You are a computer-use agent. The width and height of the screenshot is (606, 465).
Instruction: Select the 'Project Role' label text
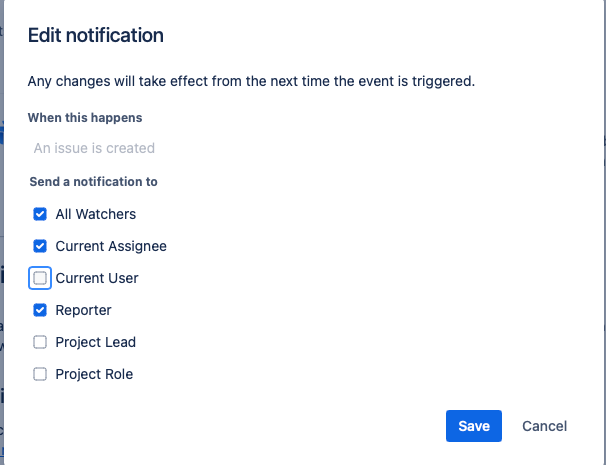pos(94,374)
